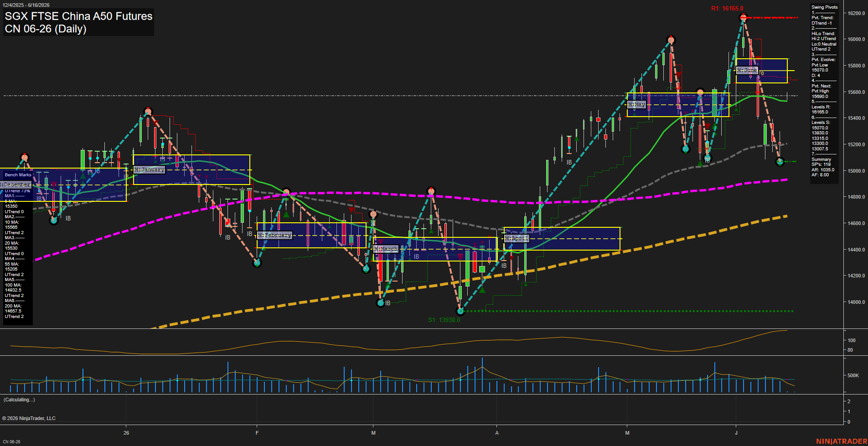Select the Bench Marks panel heading
This screenshot has width=868, height=446.
(x=18, y=175)
